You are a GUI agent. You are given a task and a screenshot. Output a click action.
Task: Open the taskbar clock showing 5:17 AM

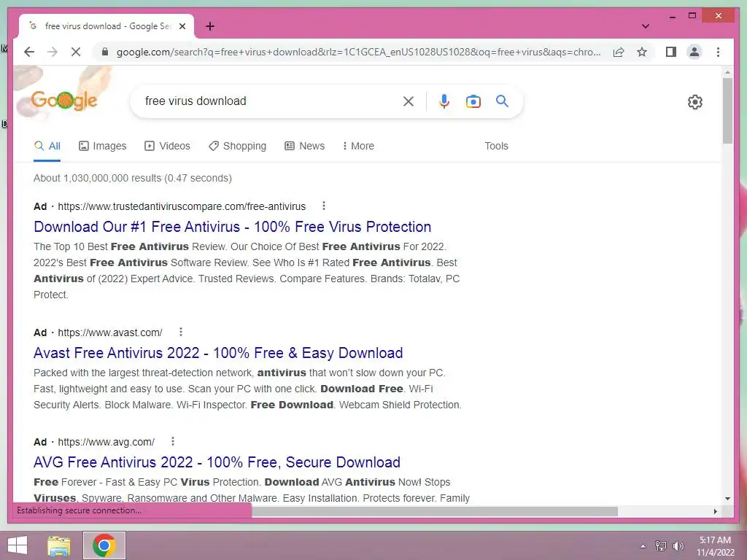coord(716,545)
